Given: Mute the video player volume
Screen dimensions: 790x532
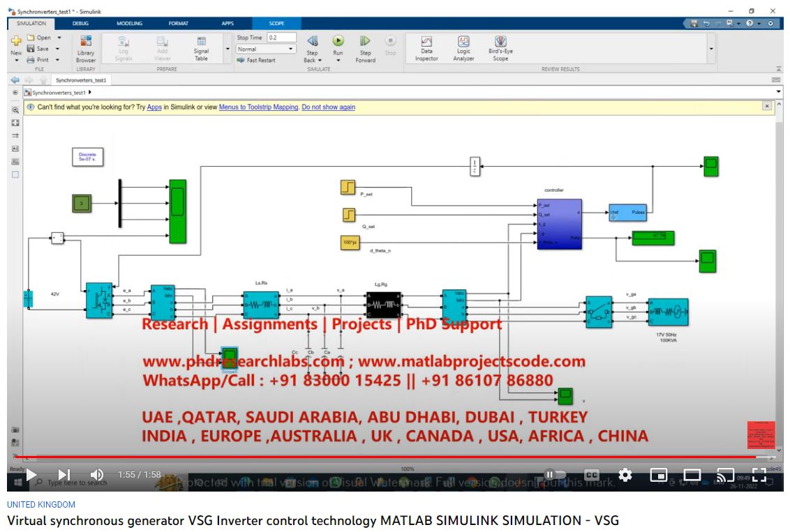Looking at the screenshot, I should [x=98, y=475].
